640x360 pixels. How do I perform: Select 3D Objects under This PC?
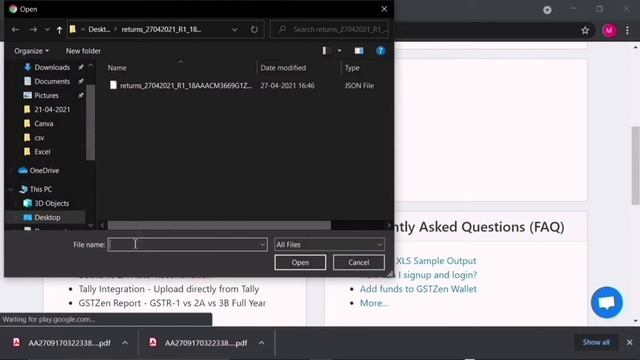pyautogui.click(x=51, y=203)
